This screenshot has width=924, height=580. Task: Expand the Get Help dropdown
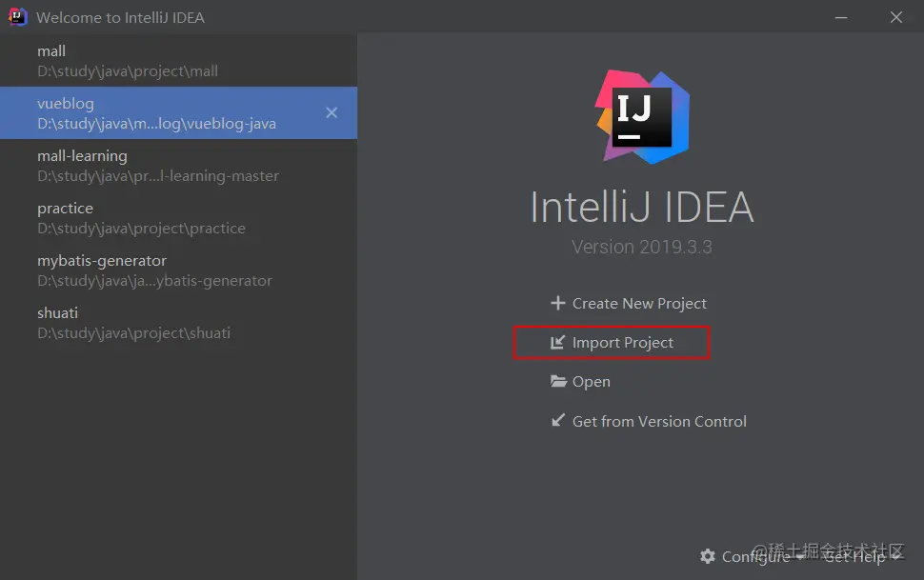[x=863, y=556]
